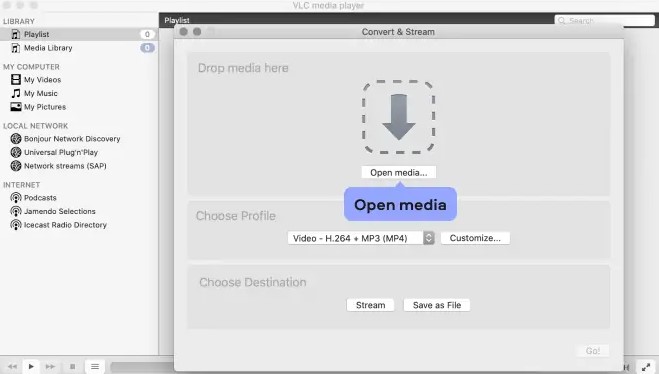The width and height of the screenshot is (659, 374).
Task: Click the play button in bottom controls
Action: [x=31, y=366]
